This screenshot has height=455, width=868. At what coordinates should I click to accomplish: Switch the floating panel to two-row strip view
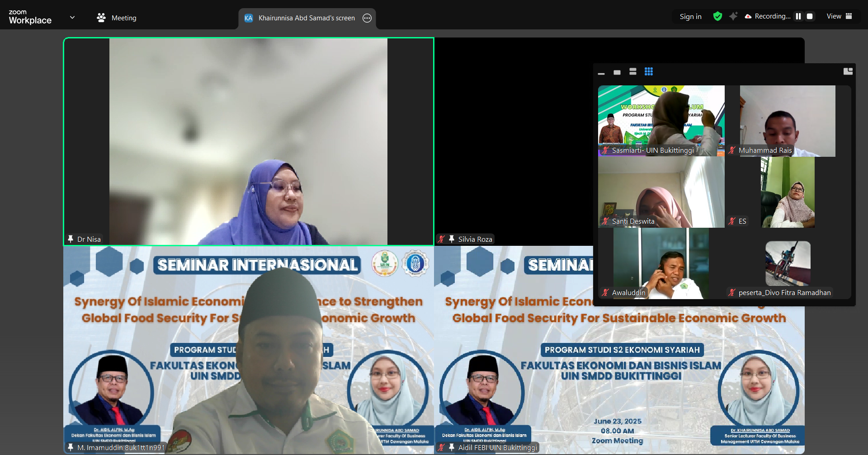(x=633, y=71)
